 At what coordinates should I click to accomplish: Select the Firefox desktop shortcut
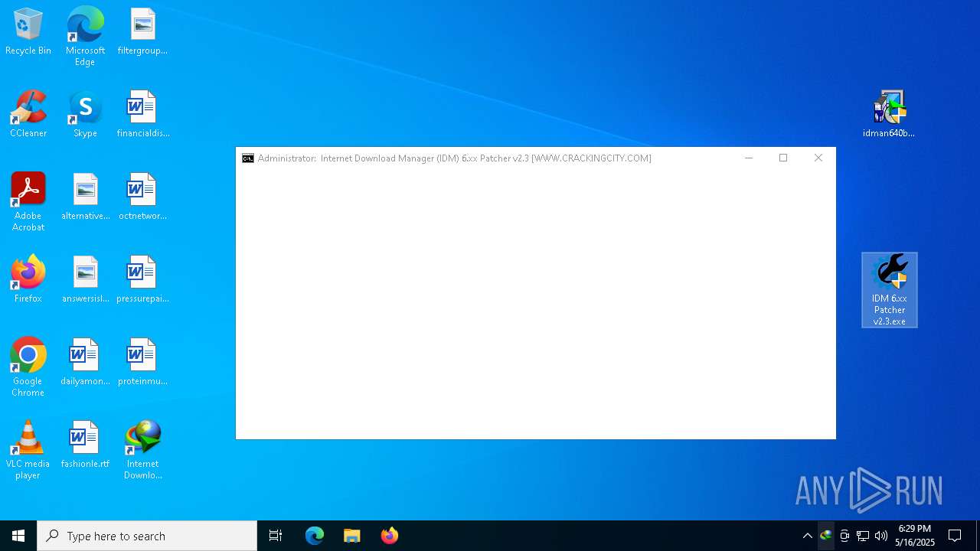tap(28, 279)
